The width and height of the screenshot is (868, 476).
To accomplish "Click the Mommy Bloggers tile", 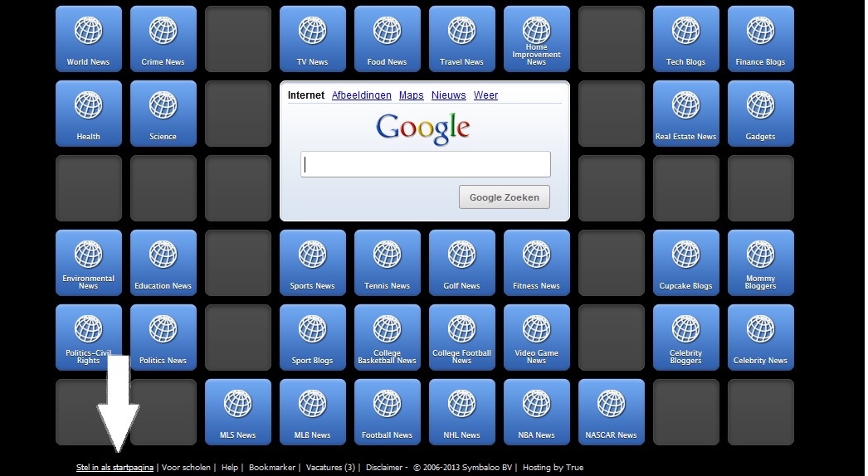I will [761, 263].
